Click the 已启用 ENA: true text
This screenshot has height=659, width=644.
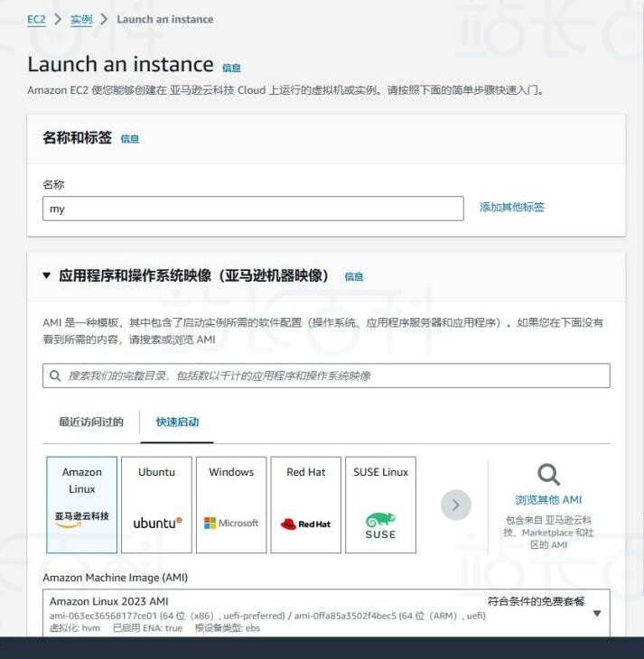pyautogui.click(x=147, y=628)
